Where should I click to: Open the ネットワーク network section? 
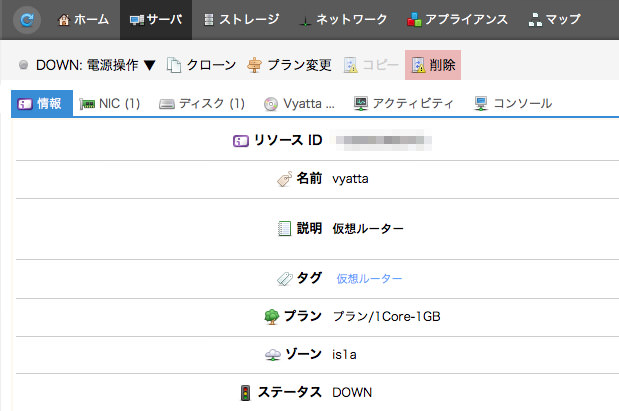tap(347, 19)
